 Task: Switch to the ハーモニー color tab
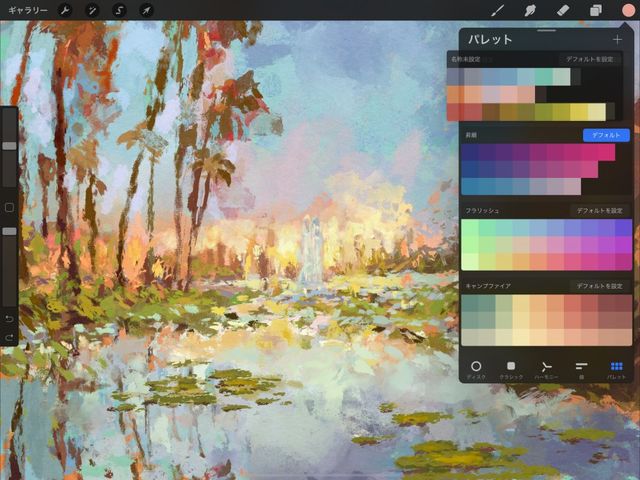[546, 370]
